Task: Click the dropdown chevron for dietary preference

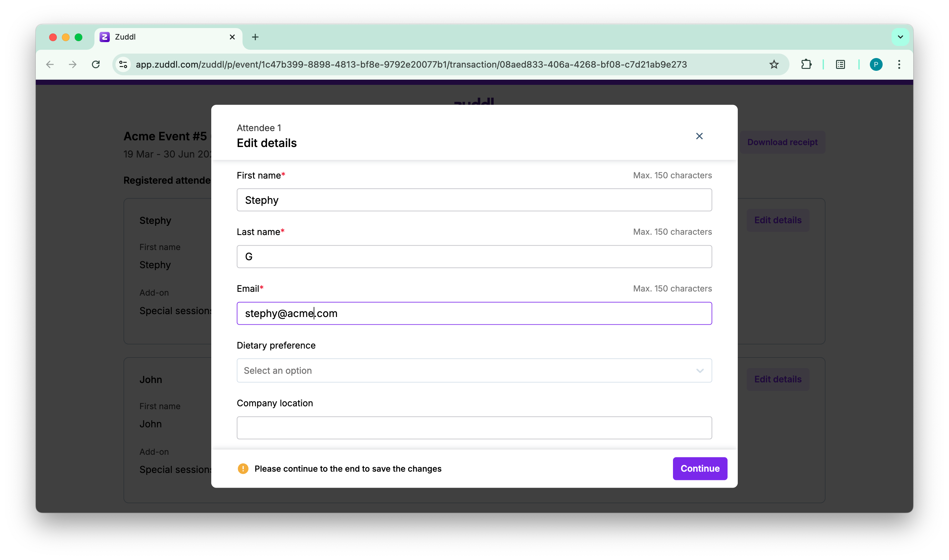Action: click(700, 371)
